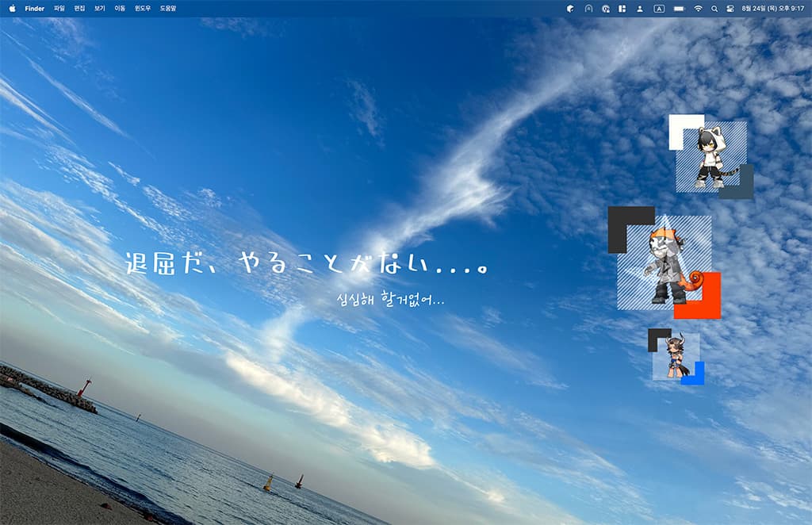Select the orange-haired chameleon-tail character icon
Screen dimensions: 812x525
[665, 263]
